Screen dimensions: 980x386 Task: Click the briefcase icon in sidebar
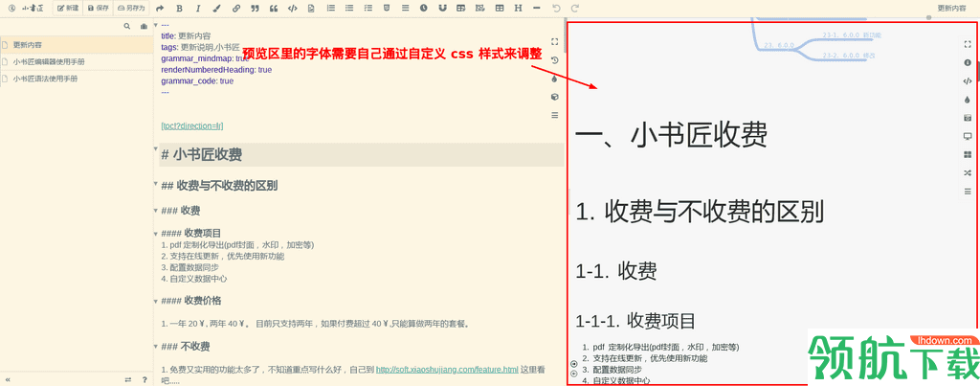coord(145,26)
